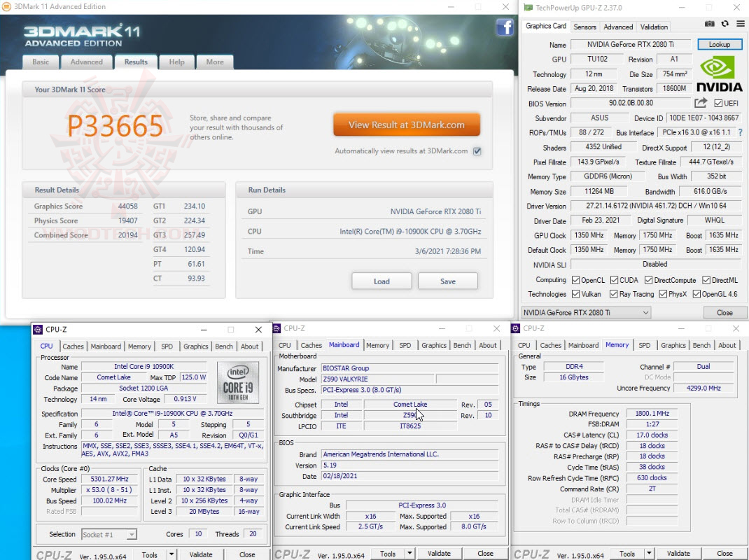The width and height of the screenshot is (749, 560).
Task: Switch to the Sensors tab in GPU-Z
Action: tap(584, 27)
